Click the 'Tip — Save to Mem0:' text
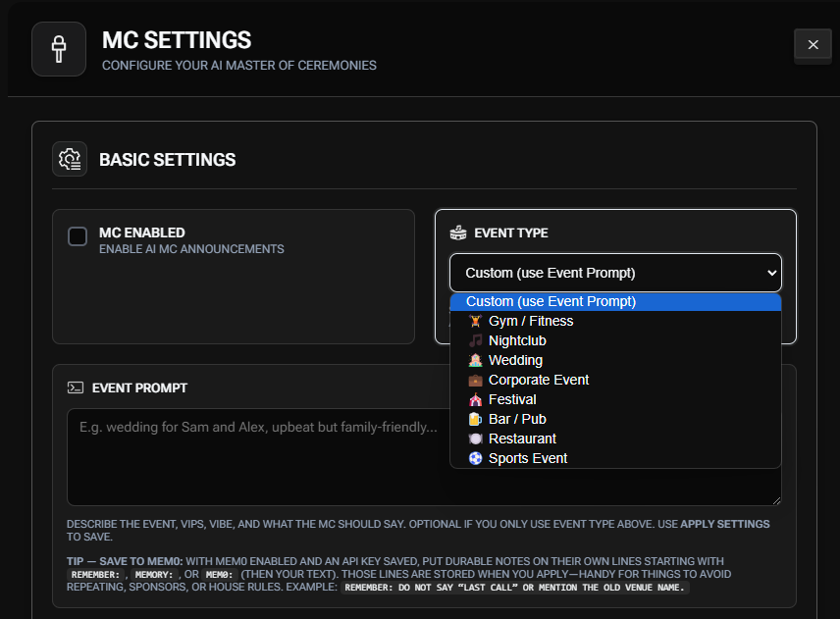The image size is (840, 619). click(125, 561)
